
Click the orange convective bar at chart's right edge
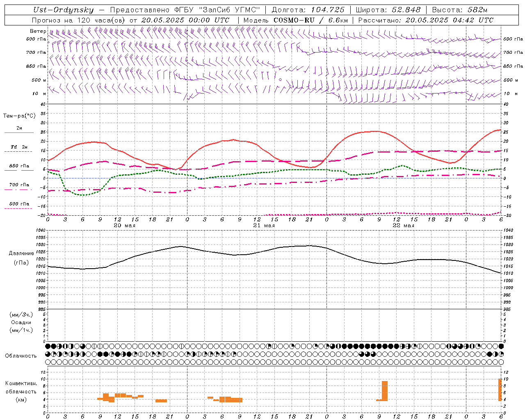(500, 390)
